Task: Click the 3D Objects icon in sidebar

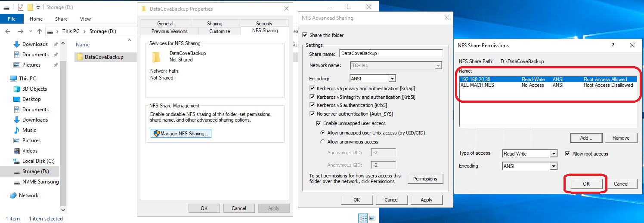Action: tap(17, 89)
